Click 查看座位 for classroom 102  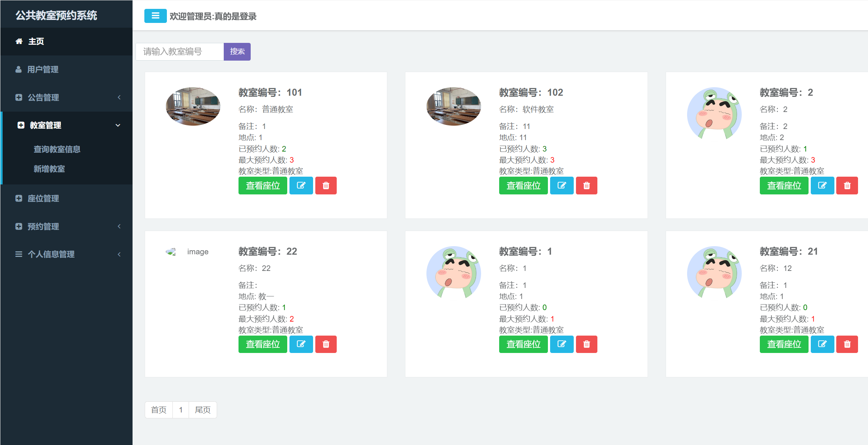[523, 186]
